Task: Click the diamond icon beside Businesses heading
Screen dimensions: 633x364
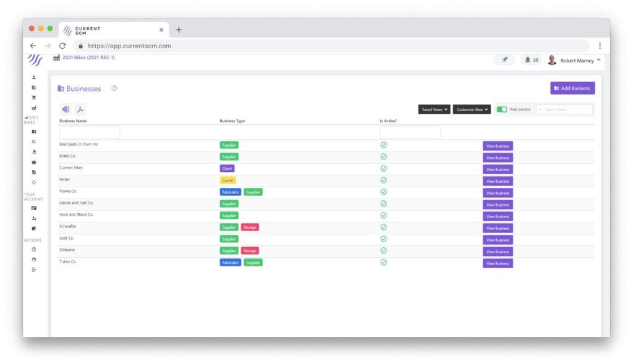Action: click(x=114, y=88)
